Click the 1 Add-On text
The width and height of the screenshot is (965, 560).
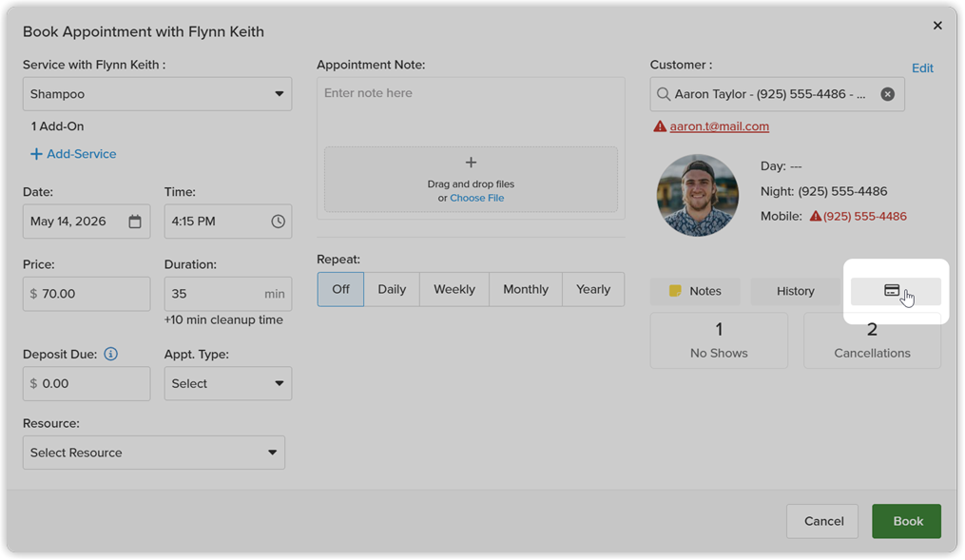point(57,126)
